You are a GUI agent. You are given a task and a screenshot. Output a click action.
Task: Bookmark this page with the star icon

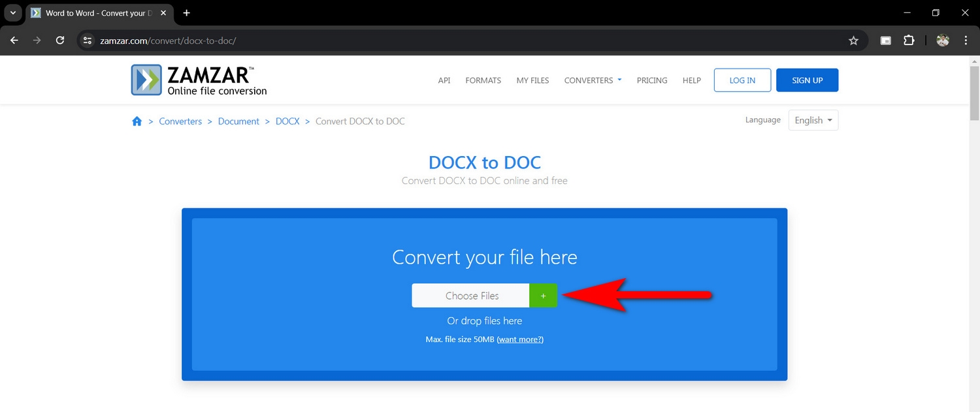pyautogui.click(x=853, y=40)
